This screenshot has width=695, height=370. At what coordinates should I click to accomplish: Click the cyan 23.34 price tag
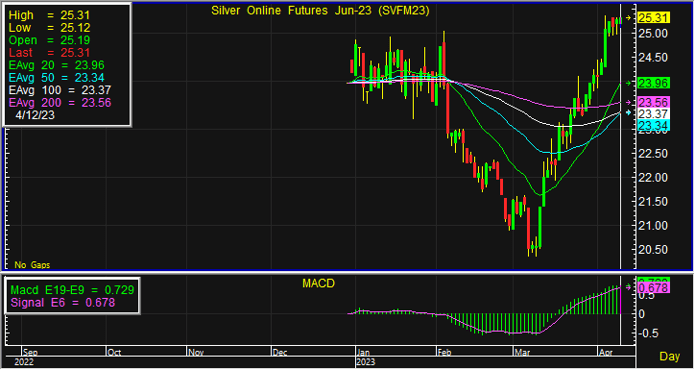tap(654, 126)
